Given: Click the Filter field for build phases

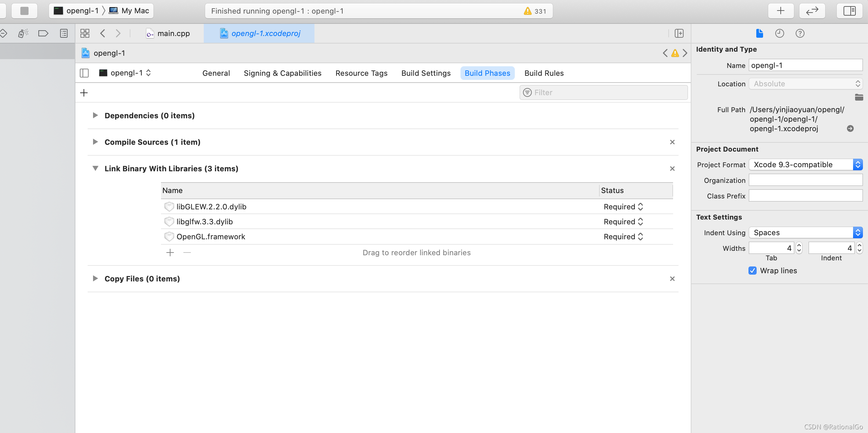Looking at the screenshot, I should [603, 92].
